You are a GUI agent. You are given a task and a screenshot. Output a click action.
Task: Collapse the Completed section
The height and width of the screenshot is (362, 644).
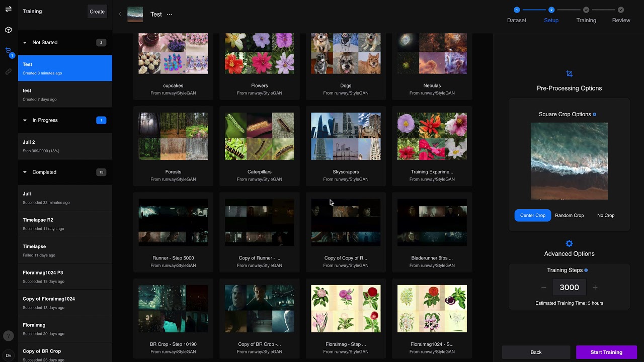coord(25,172)
